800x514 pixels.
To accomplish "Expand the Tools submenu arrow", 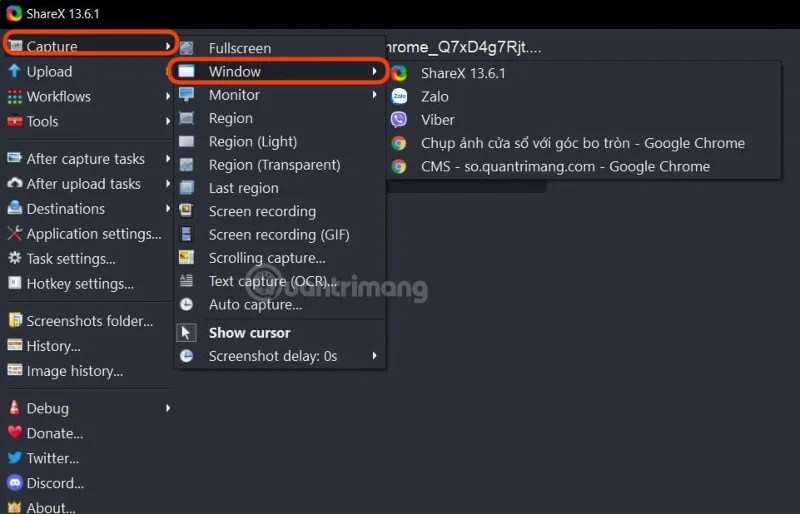I will (168, 121).
